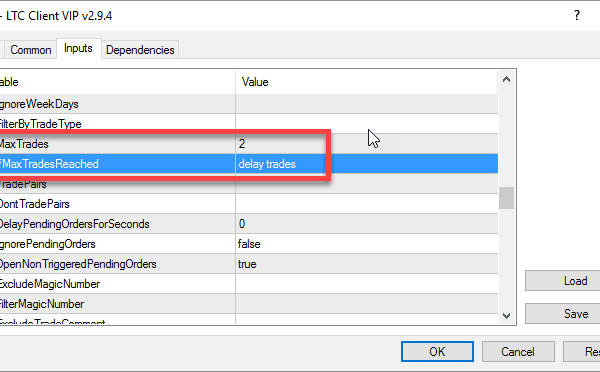This screenshot has height=372, width=600.
Task: Click the Save button
Action: tap(562, 313)
